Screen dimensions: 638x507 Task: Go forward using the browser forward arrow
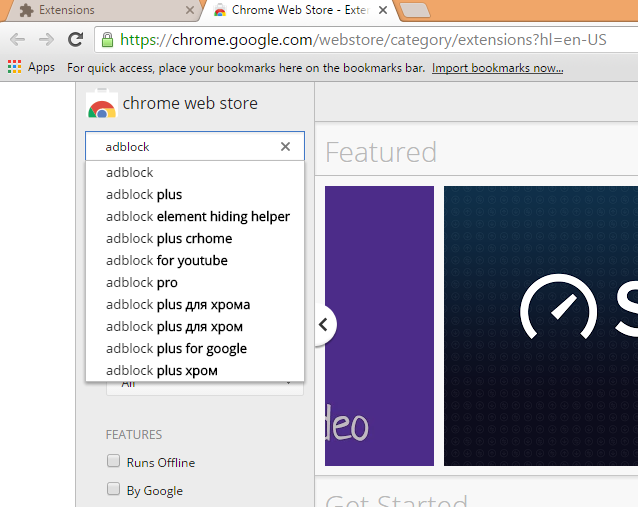pyautogui.click(x=46, y=39)
